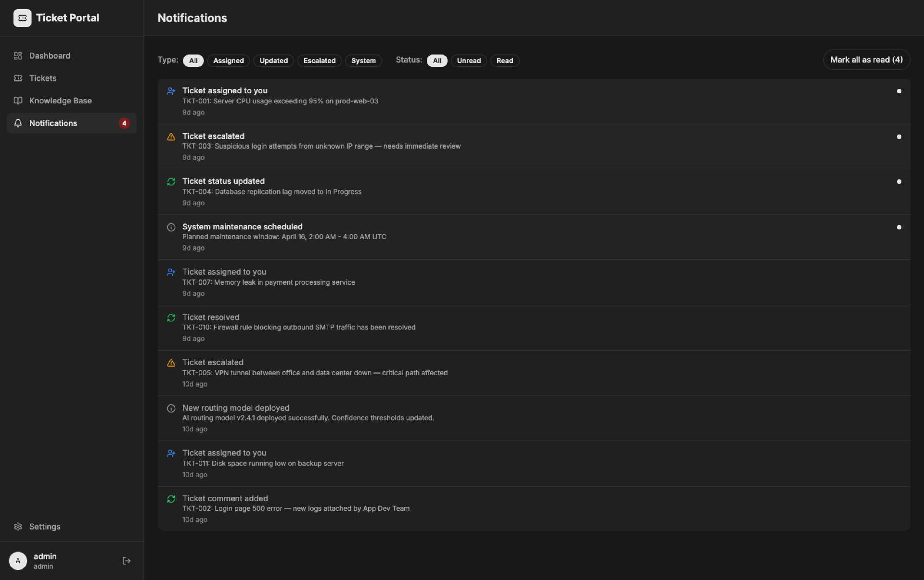The image size is (924, 580).
Task: Click the admin avatar at bottom left
Action: (18, 561)
